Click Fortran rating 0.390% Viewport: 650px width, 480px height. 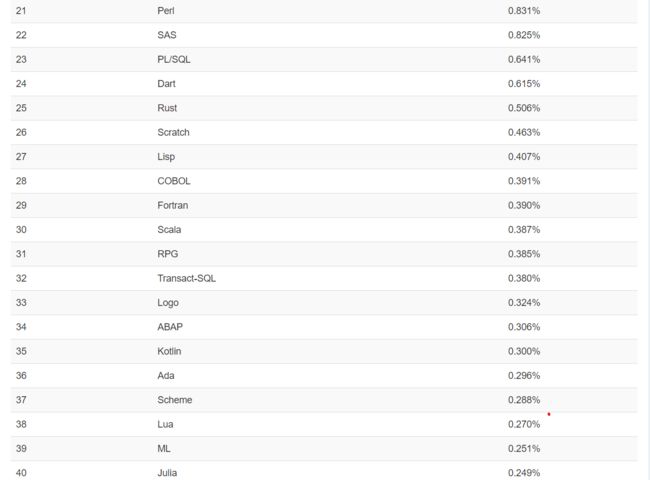pyautogui.click(x=524, y=205)
